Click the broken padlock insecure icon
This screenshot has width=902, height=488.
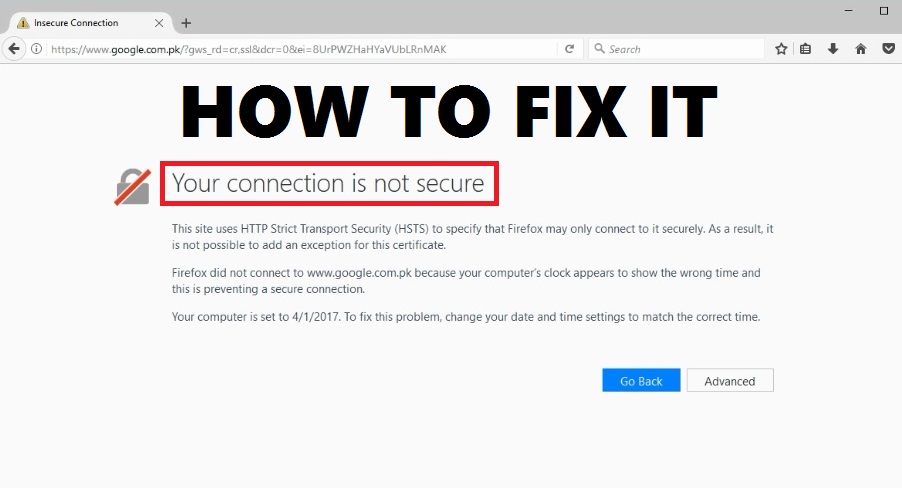click(x=133, y=186)
